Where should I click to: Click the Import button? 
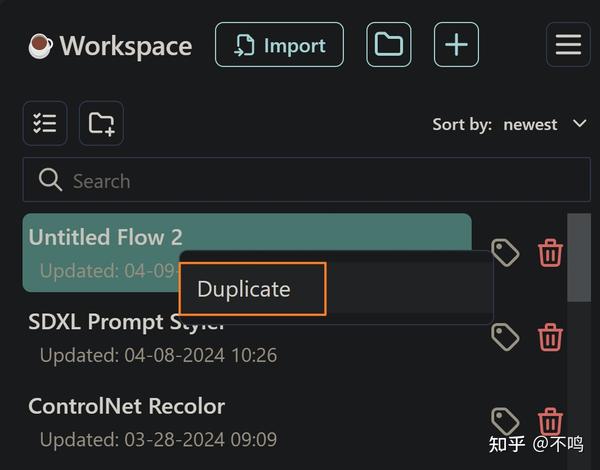[x=279, y=45]
